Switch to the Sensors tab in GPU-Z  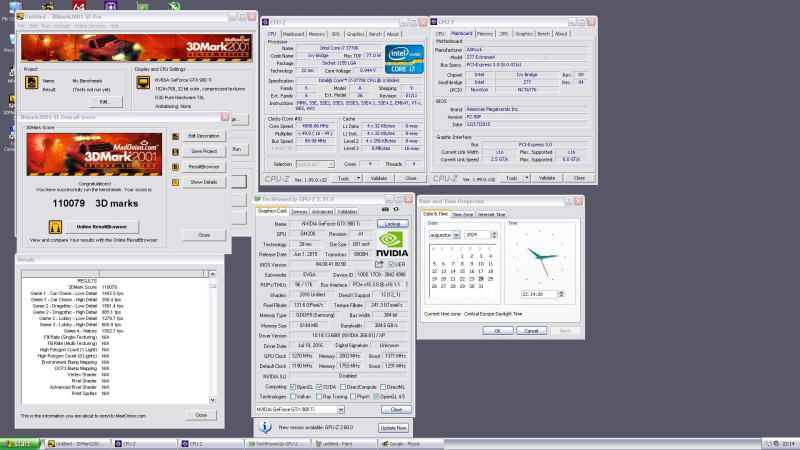(x=299, y=212)
